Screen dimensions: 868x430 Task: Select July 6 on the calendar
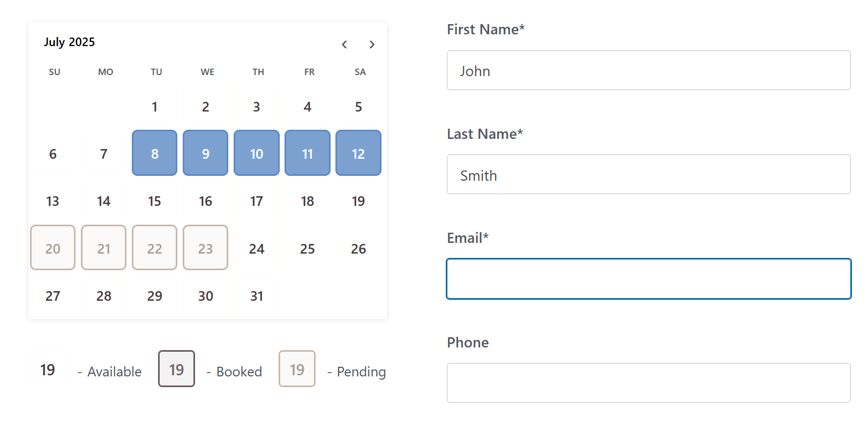53,154
